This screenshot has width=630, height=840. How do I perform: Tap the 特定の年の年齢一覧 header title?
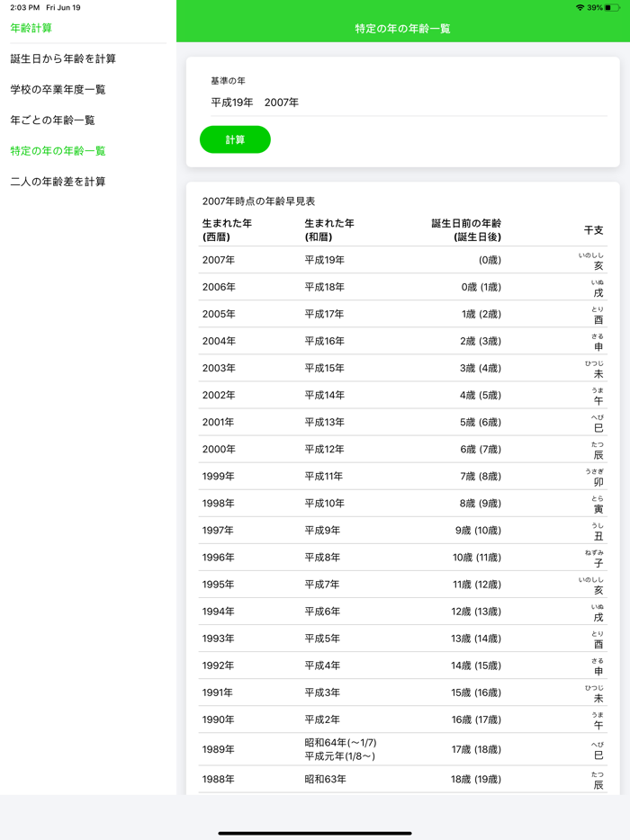(402, 29)
